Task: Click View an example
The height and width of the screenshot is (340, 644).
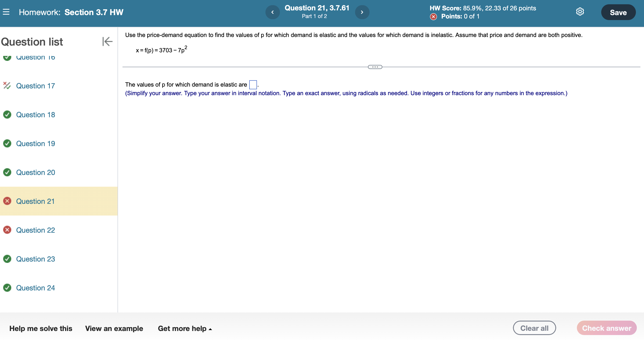Action: click(x=114, y=328)
